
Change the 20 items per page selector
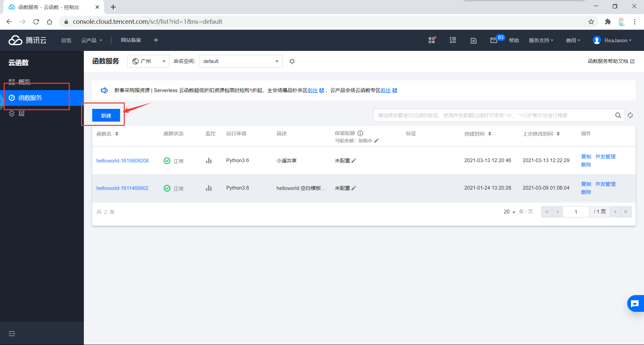click(509, 212)
